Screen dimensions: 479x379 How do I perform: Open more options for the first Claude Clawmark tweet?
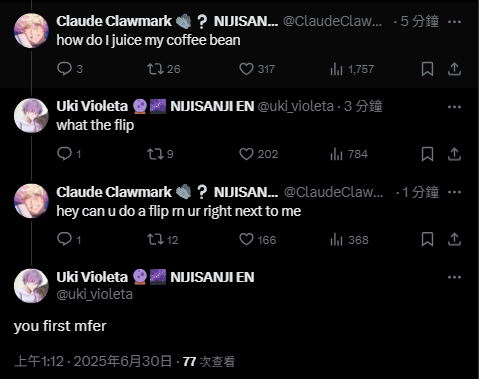pyautogui.click(x=454, y=22)
